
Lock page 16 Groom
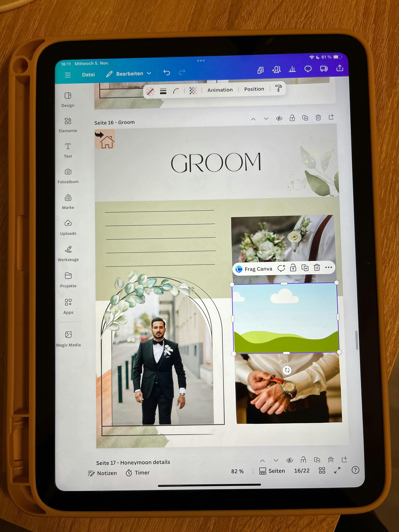point(292,118)
